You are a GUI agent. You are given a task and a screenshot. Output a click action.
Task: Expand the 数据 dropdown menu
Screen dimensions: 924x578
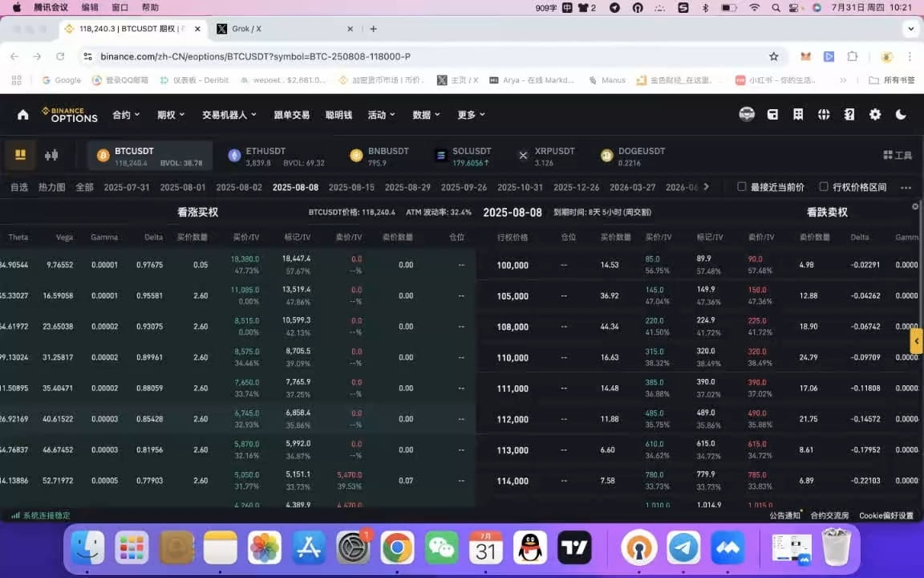[426, 115]
